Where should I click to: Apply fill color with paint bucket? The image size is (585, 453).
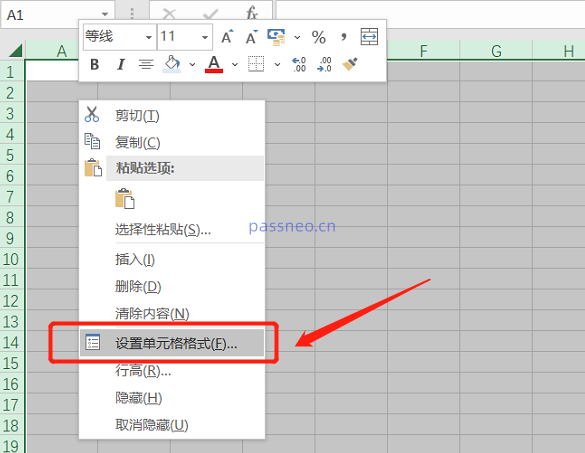click(172, 64)
